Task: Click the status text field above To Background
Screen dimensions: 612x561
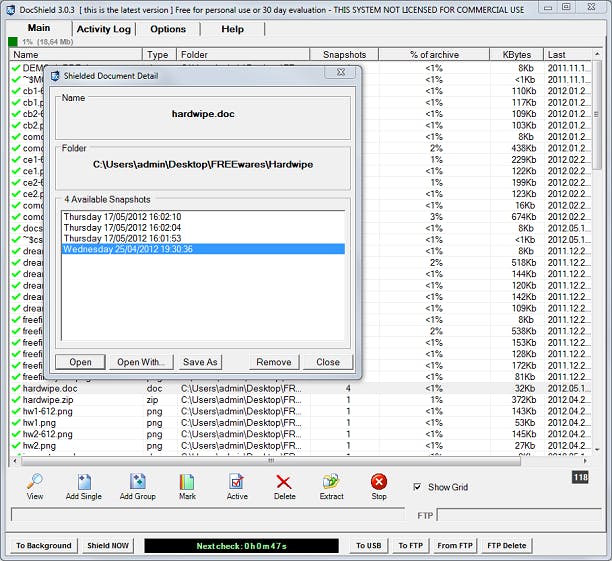Action: (x=208, y=515)
